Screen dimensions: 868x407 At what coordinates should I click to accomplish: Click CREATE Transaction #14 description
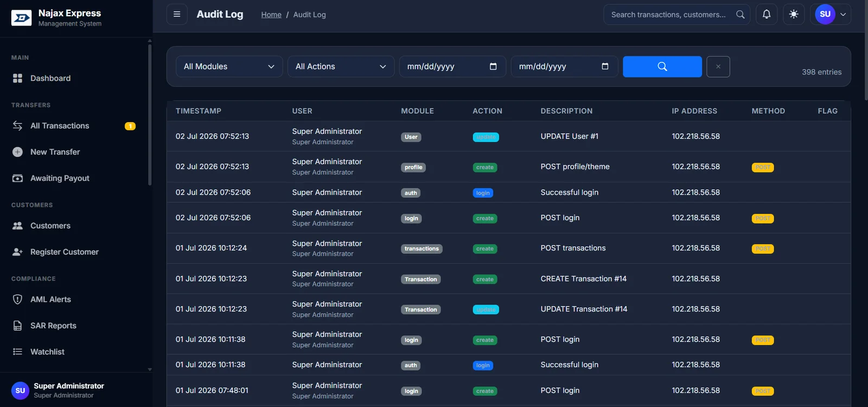point(584,278)
